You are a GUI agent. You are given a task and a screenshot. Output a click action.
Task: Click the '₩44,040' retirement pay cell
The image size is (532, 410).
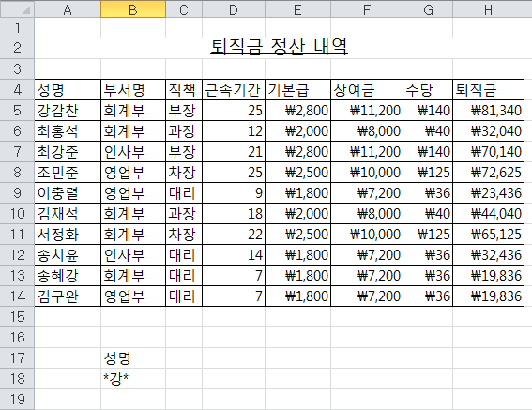pyautogui.click(x=488, y=214)
